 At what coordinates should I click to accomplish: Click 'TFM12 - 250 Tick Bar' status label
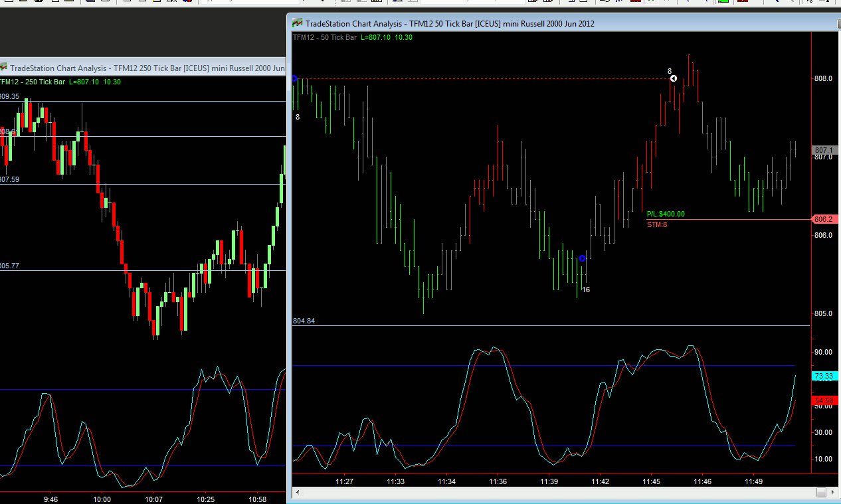click(x=32, y=82)
